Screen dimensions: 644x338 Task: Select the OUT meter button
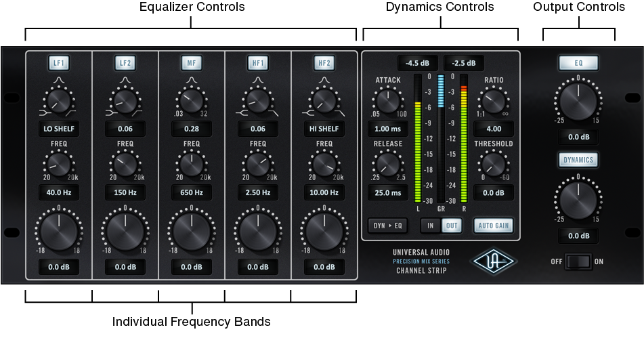point(452,226)
